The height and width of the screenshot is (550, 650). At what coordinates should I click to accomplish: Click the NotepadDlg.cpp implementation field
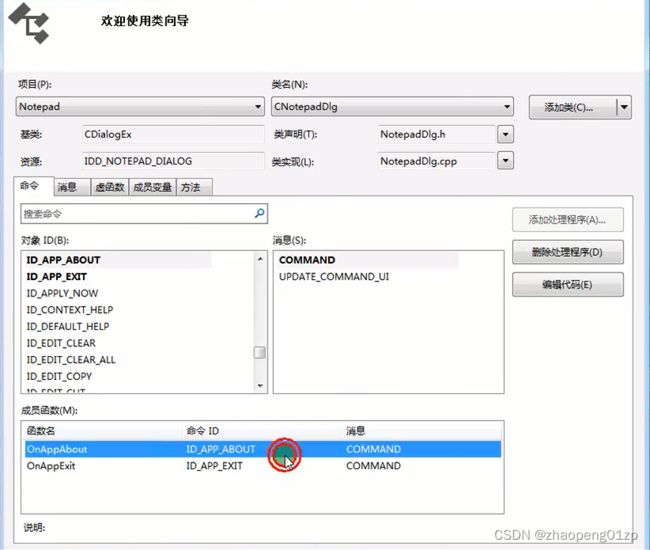437,161
